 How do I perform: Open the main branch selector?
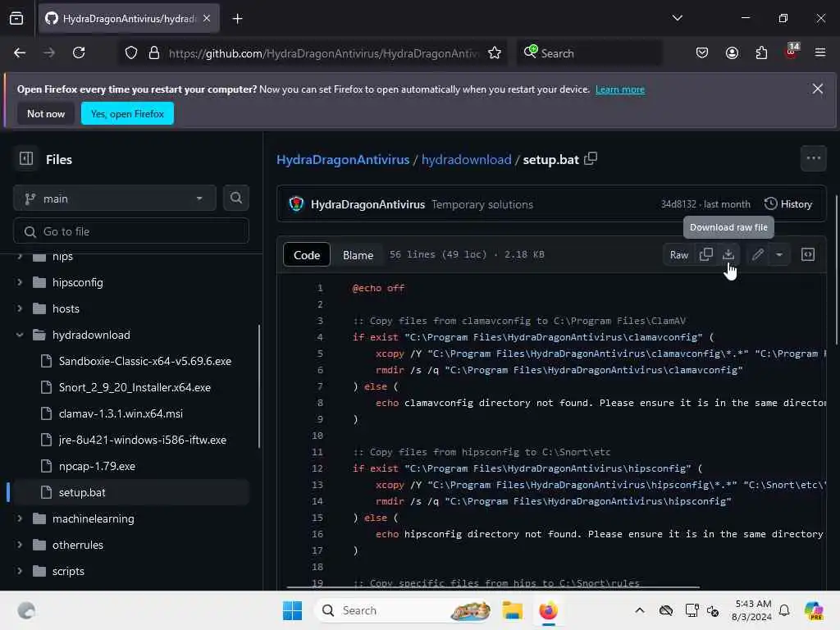click(x=115, y=199)
